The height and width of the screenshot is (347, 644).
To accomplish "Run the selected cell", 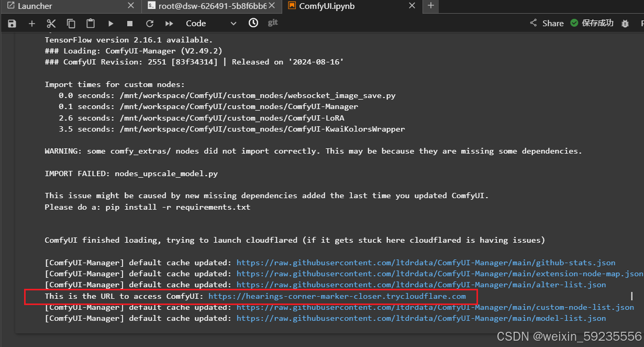I will point(110,24).
